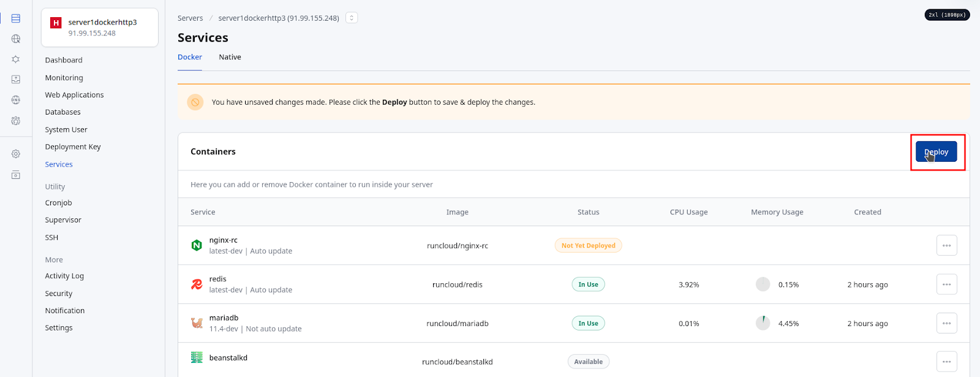Select the DNS globe icon in left rail
Screen dimensions: 980x377
pyautogui.click(x=16, y=100)
